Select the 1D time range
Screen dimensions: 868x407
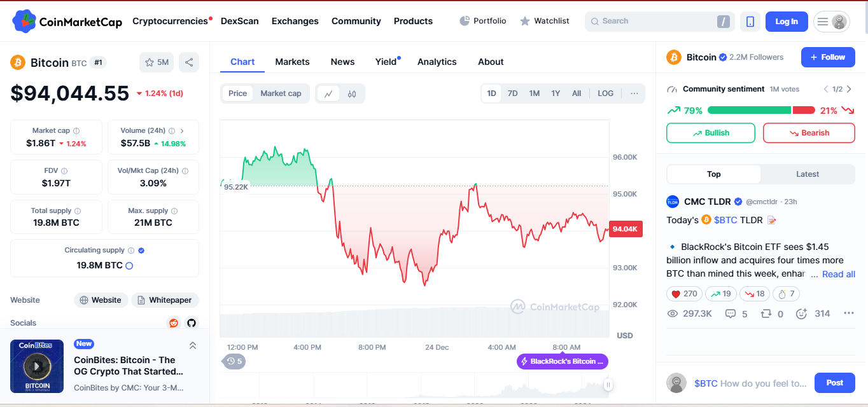coord(491,93)
